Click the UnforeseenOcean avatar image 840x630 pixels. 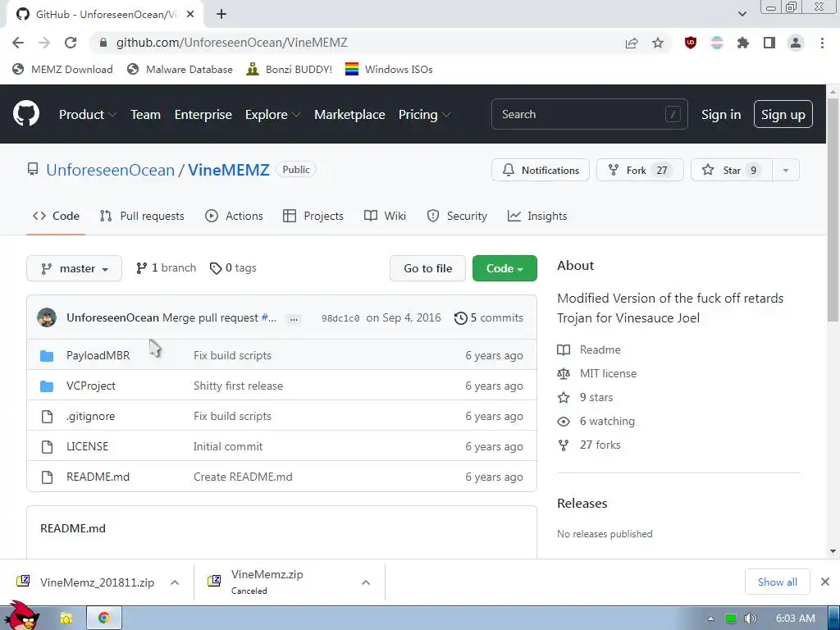[x=47, y=317]
